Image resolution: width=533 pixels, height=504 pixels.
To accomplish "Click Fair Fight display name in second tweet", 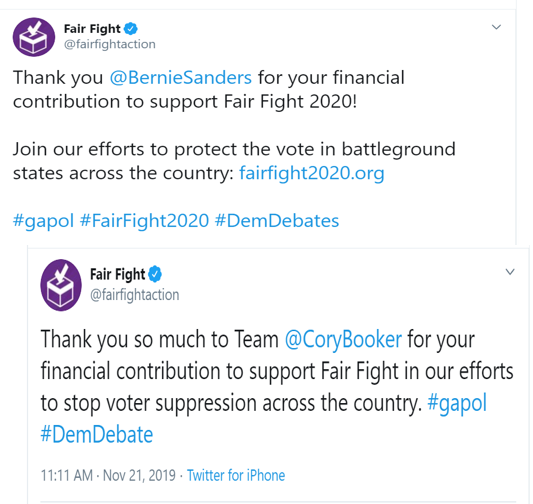I will (x=118, y=274).
